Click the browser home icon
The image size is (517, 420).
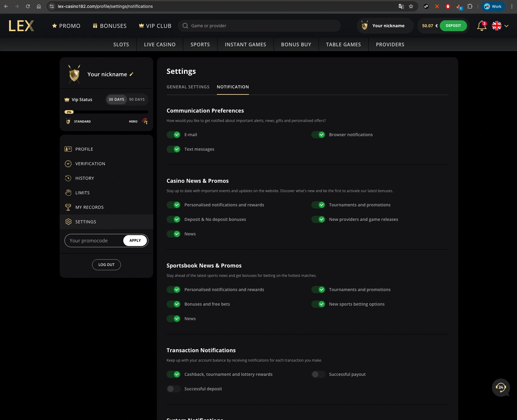(39, 6)
